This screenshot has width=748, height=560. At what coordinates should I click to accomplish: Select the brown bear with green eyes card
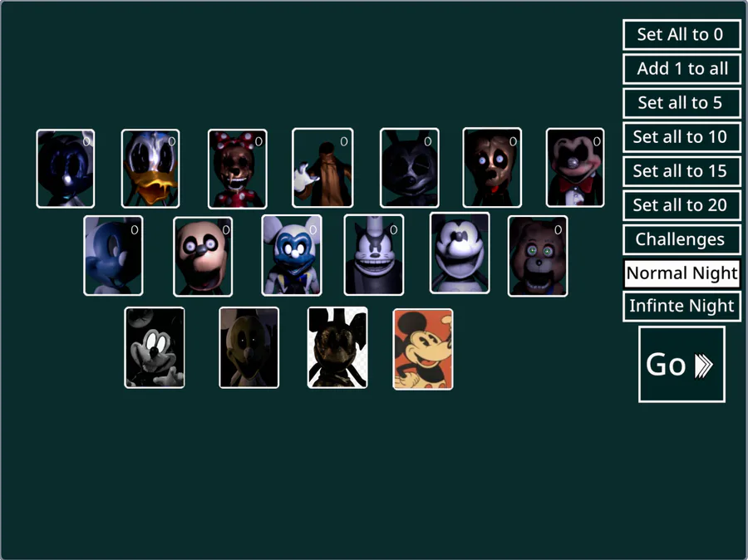[x=538, y=256]
